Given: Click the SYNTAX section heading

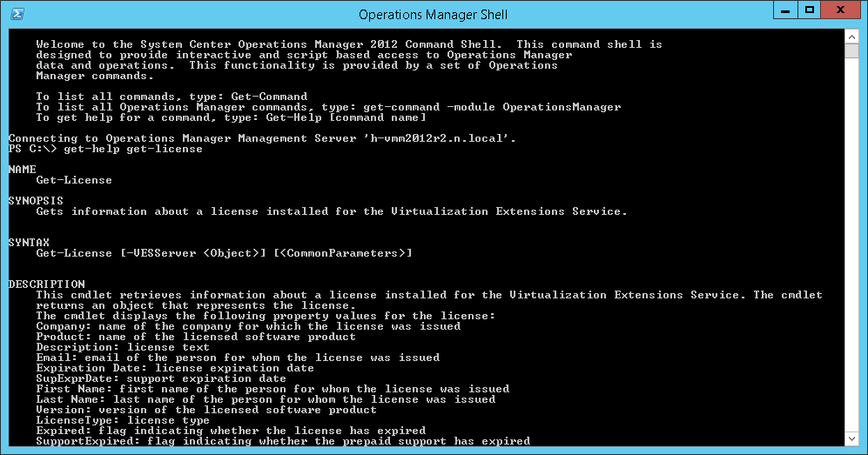Looking at the screenshot, I should 29,243.
